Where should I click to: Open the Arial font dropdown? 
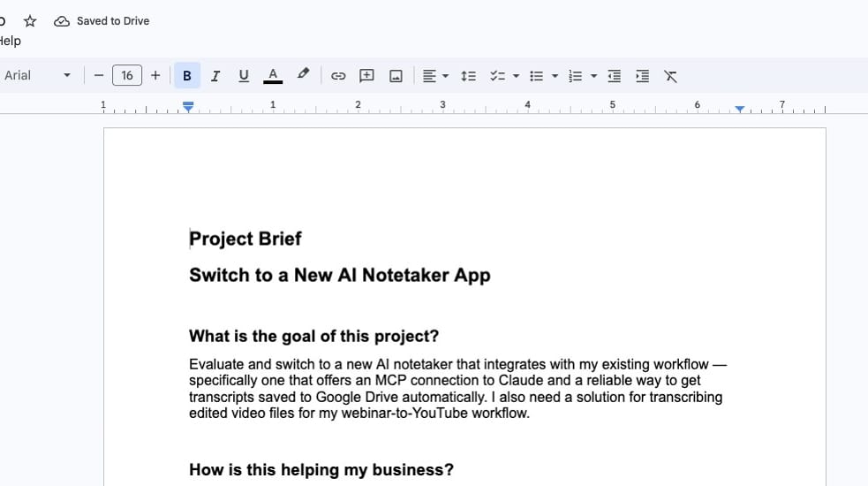pos(38,75)
